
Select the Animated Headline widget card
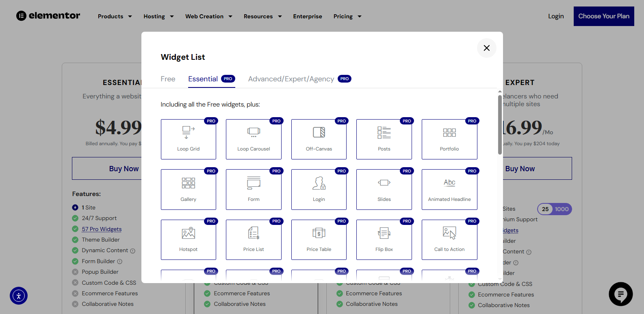click(449, 190)
